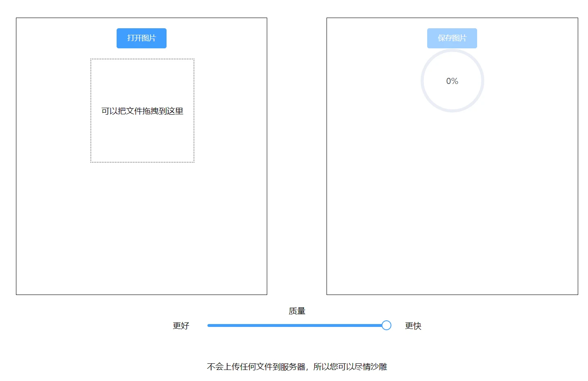Screen dimensions: 588x381
Task: Click slider track a quarter from 更好
Action: point(252,325)
